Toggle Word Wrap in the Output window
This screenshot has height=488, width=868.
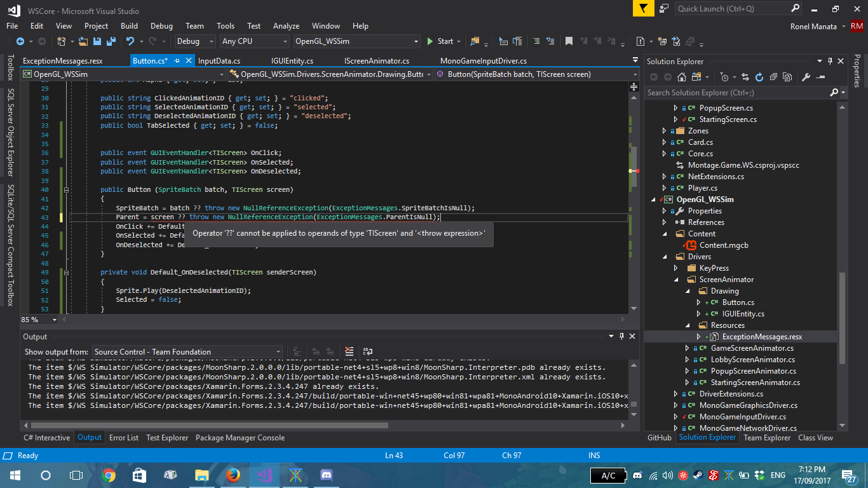pyautogui.click(x=367, y=351)
